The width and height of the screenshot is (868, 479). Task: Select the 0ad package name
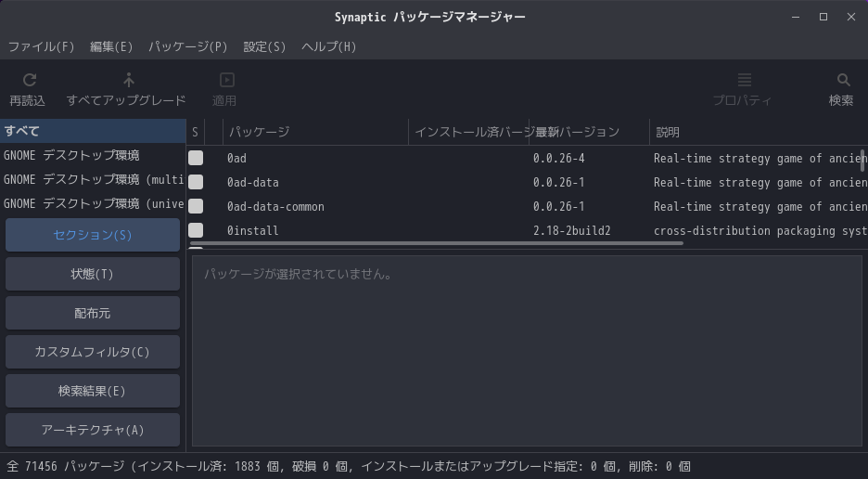tap(236, 159)
